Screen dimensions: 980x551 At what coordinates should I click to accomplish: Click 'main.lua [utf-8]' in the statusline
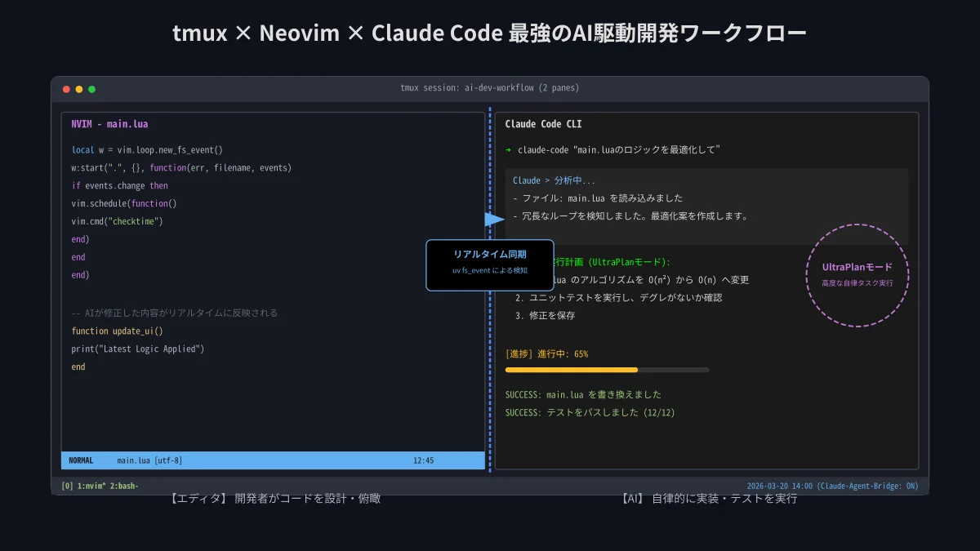pos(149,460)
